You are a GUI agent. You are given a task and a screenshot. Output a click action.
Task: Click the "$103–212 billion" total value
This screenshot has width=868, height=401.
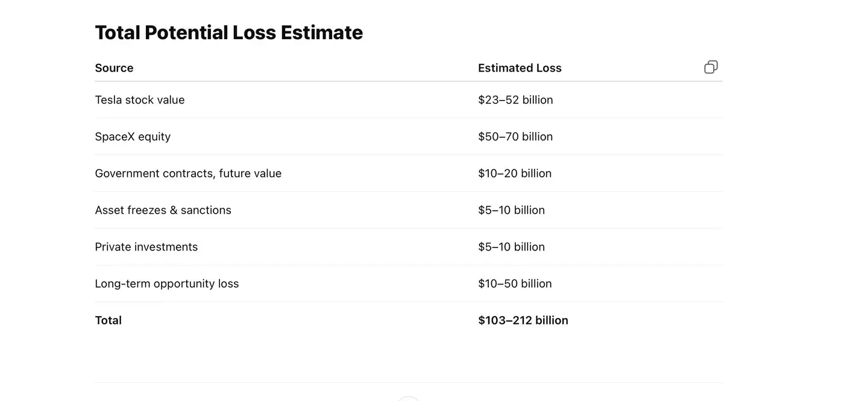pyautogui.click(x=523, y=320)
